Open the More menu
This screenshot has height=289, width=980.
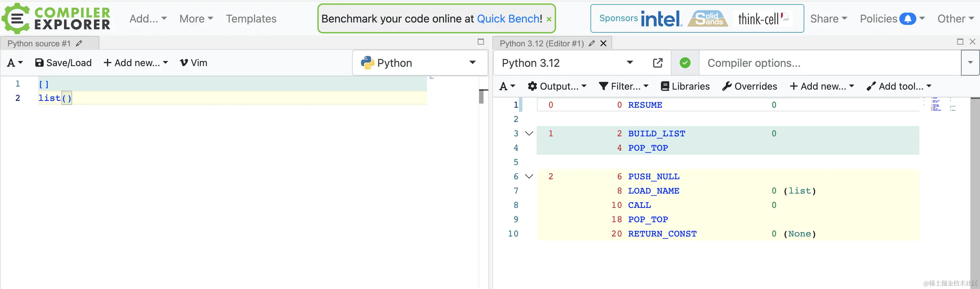point(196,19)
